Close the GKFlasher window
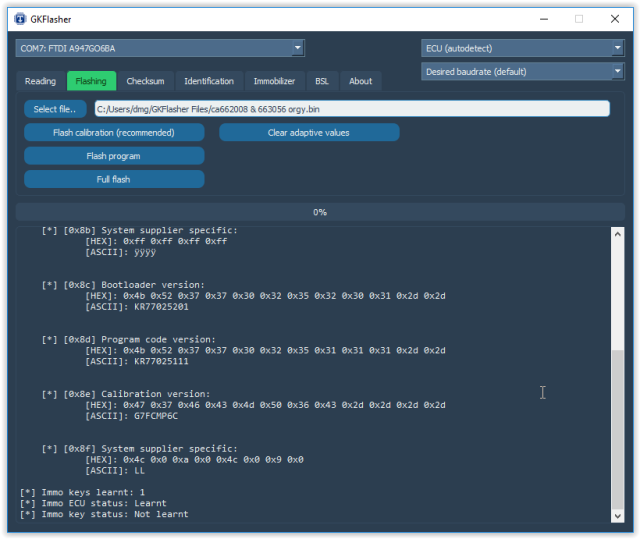The width and height of the screenshot is (640, 539). pos(615,19)
